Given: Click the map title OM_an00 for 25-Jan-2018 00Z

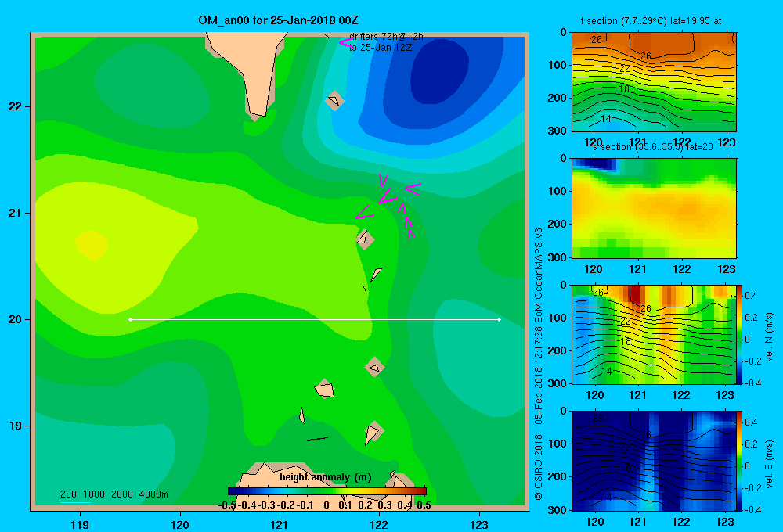Looking at the screenshot, I should pyautogui.click(x=278, y=20).
